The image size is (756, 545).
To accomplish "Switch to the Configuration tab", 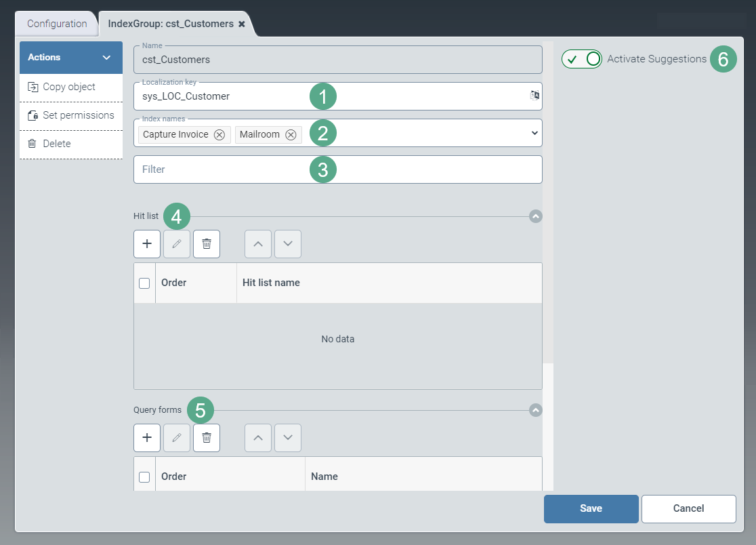I will coord(57,24).
